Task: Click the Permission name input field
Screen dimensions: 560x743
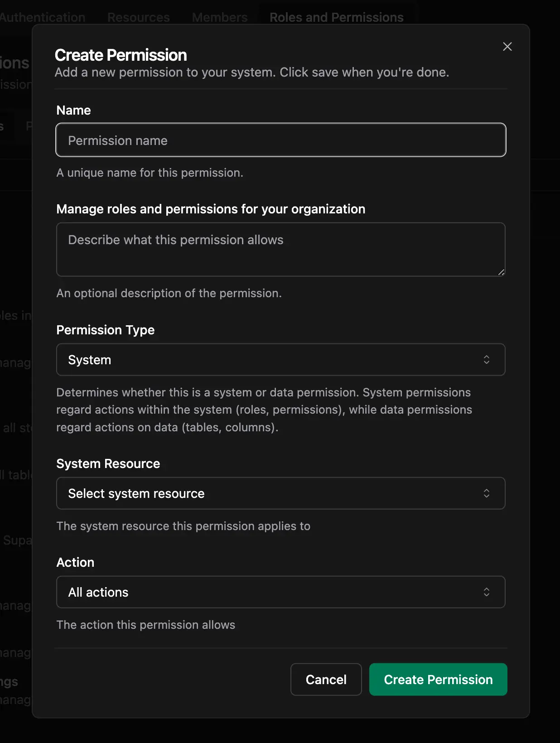Action: pos(280,140)
